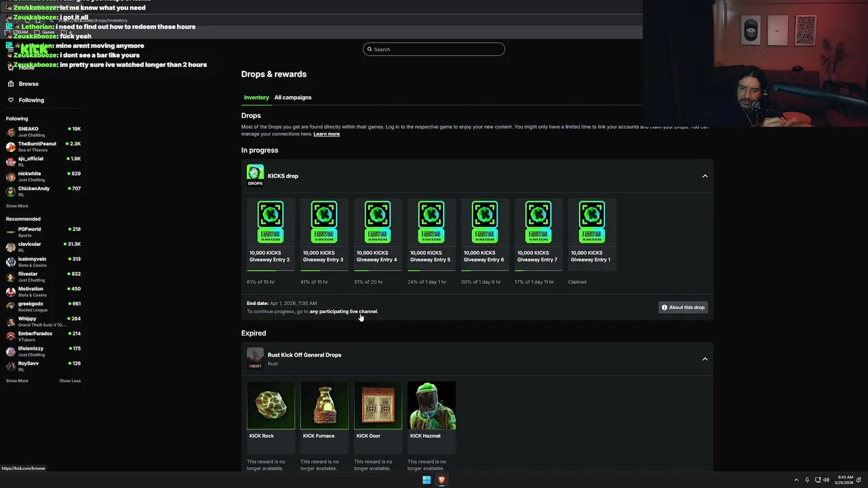Click the Windows Start button
Viewport: 868px width, 488px height.
[x=427, y=480]
